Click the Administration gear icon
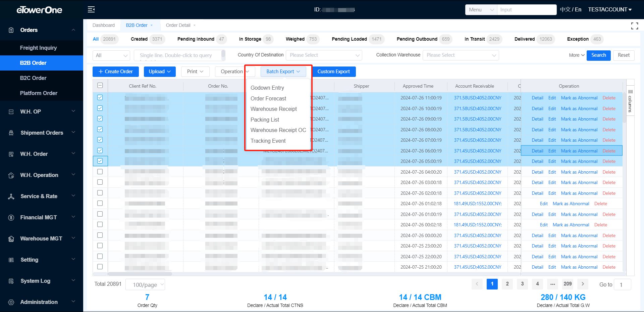 (x=11, y=302)
